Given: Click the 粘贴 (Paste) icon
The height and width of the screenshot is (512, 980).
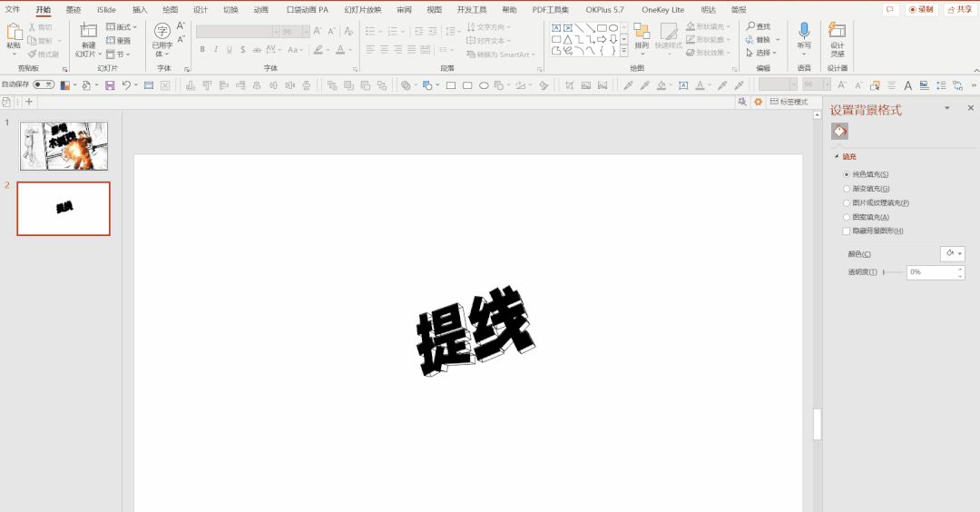Looking at the screenshot, I should tap(14, 33).
